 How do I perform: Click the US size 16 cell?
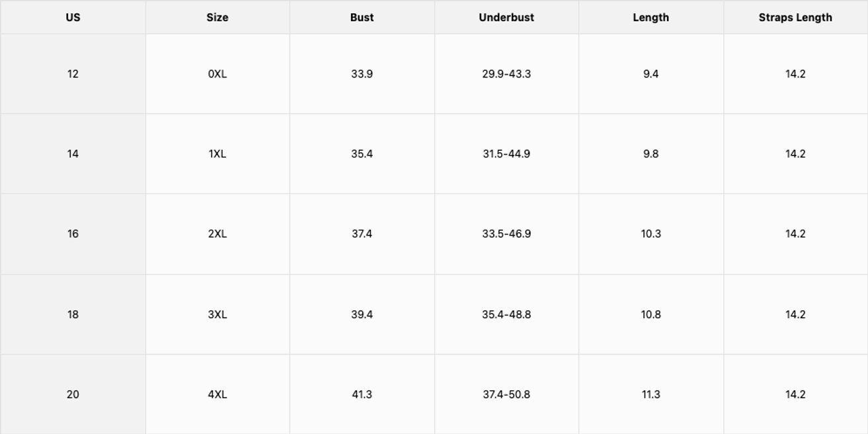point(73,234)
